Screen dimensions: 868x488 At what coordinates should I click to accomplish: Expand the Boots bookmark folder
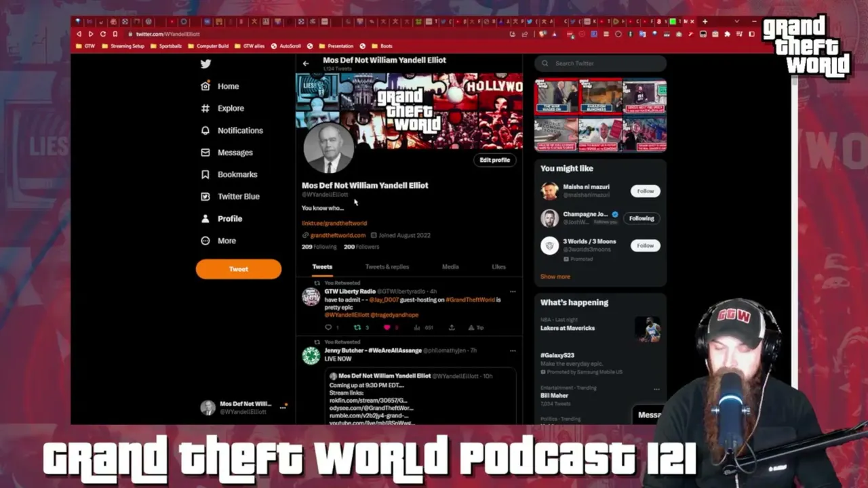coord(382,46)
